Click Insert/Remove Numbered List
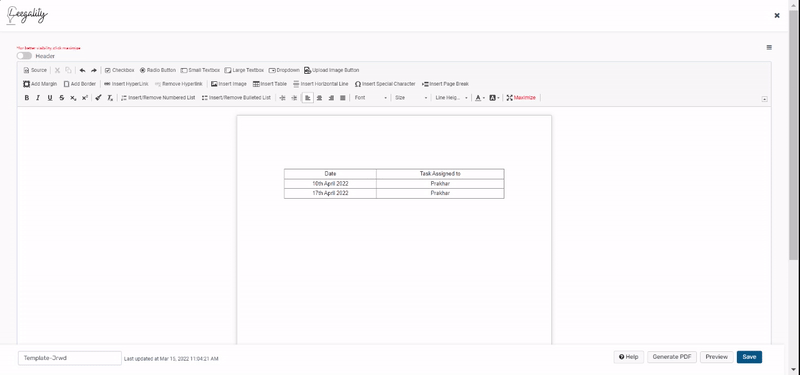This screenshot has width=800, height=375. coord(158,97)
